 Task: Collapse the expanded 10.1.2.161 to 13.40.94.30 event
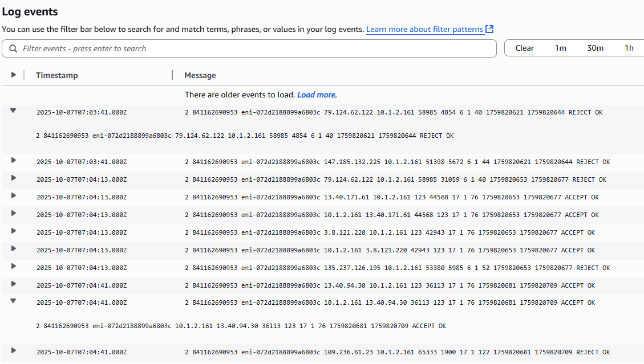point(13,301)
